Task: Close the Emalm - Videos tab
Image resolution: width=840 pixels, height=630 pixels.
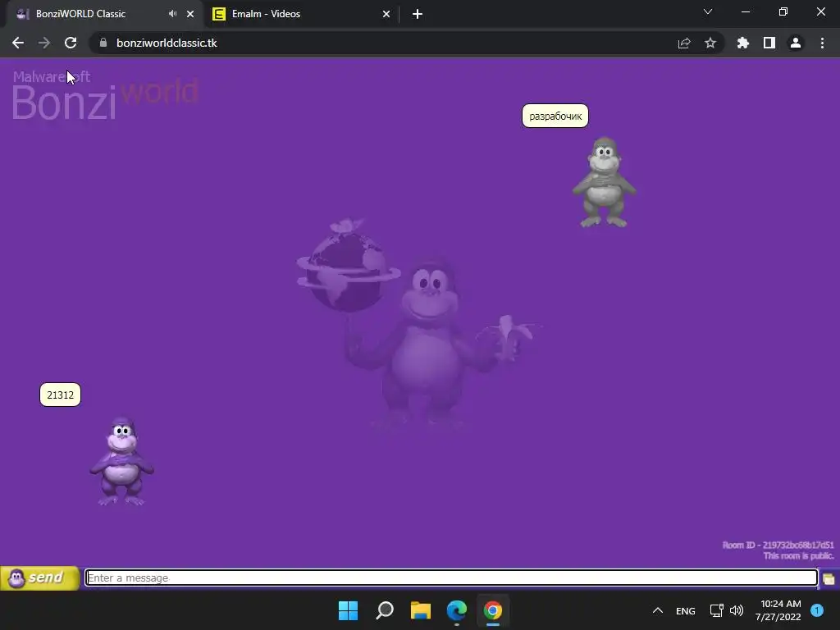Action: click(386, 14)
